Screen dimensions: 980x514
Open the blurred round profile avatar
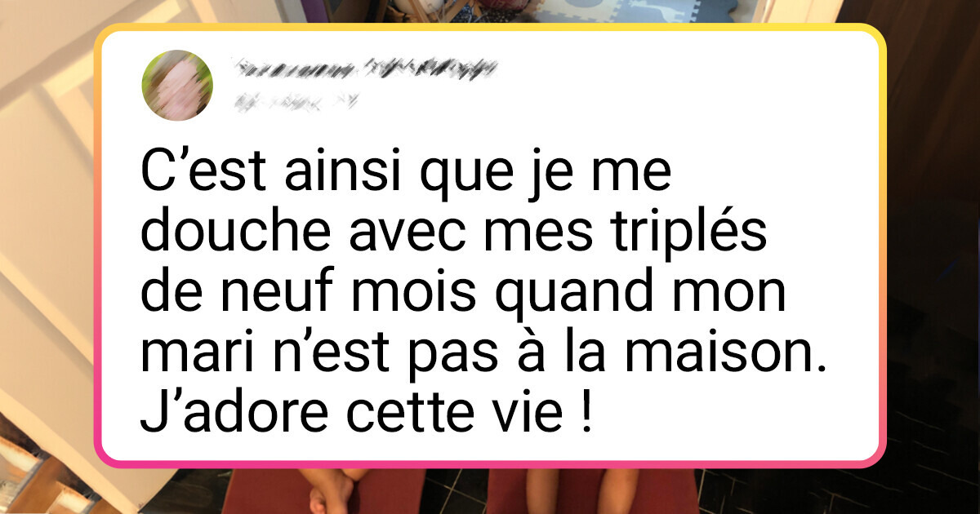177,85
